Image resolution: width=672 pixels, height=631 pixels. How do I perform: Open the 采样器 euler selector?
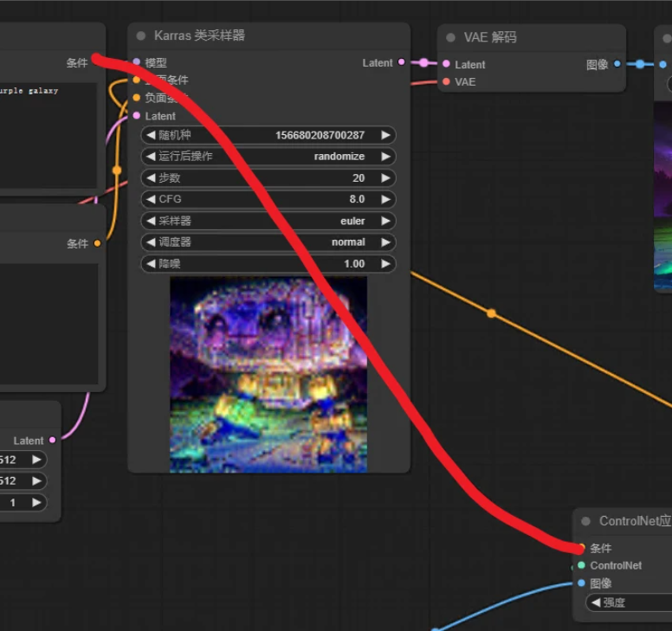point(268,221)
